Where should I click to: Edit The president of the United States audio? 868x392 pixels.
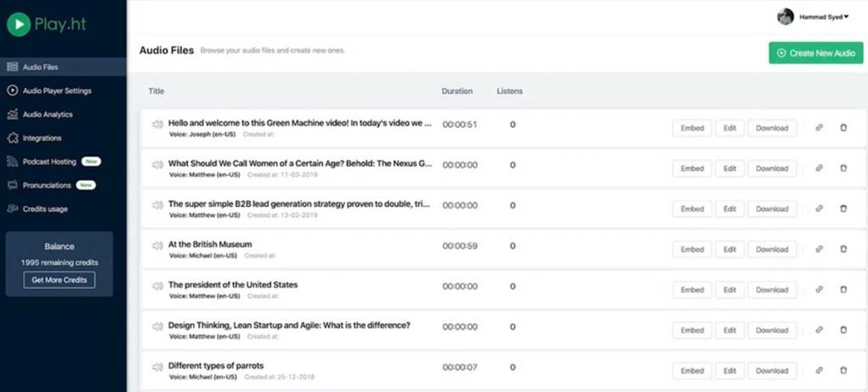click(x=730, y=290)
